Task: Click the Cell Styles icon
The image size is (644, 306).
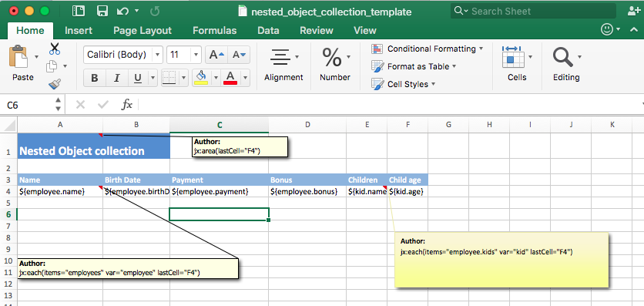Action: [x=377, y=84]
